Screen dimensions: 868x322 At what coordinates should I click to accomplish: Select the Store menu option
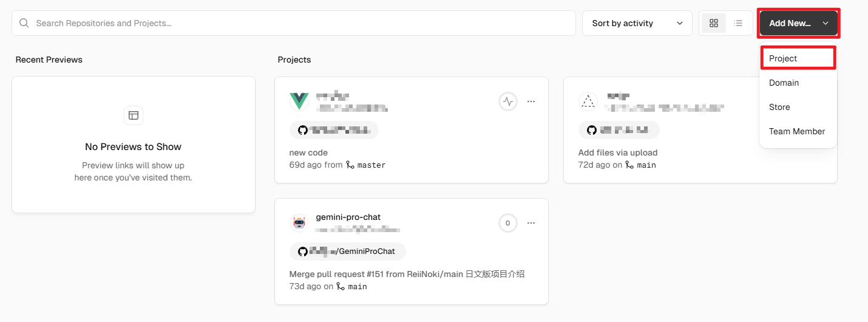click(779, 107)
